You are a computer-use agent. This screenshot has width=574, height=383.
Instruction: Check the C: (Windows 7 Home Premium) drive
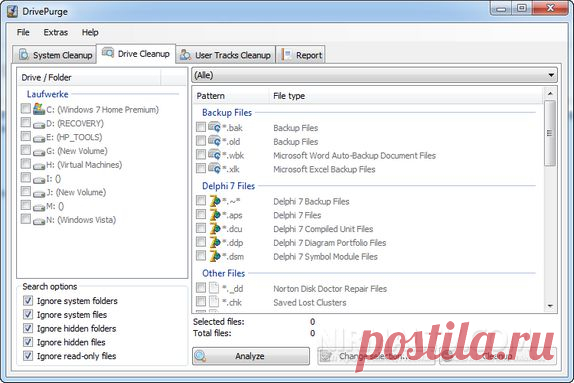click(x=26, y=108)
